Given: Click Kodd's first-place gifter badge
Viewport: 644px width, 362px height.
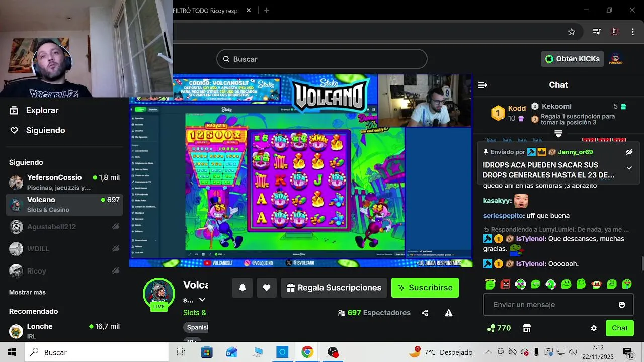Looking at the screenshot, I should (x=498, y=113).
